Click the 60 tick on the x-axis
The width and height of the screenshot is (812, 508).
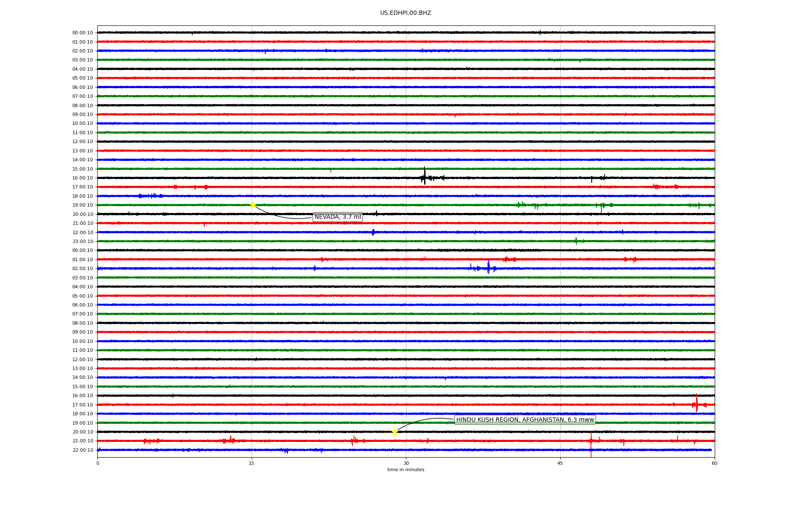(x=714, y=463)
